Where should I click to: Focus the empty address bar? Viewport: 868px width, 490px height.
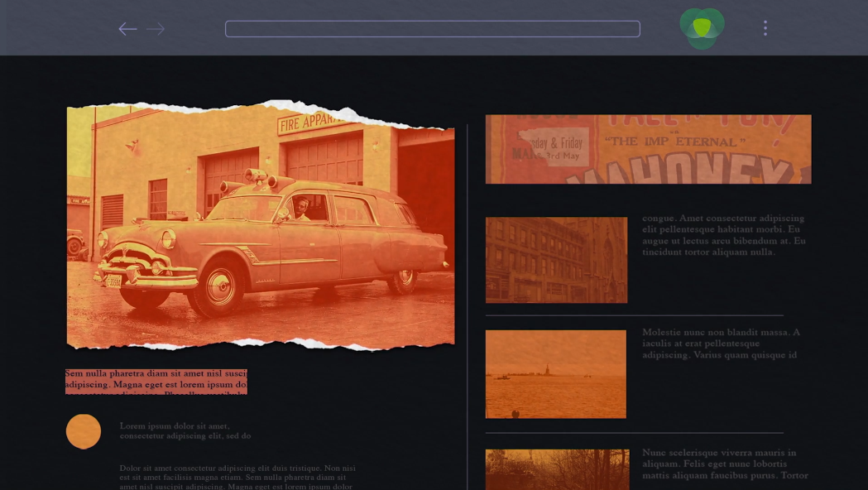click(432, 29)
